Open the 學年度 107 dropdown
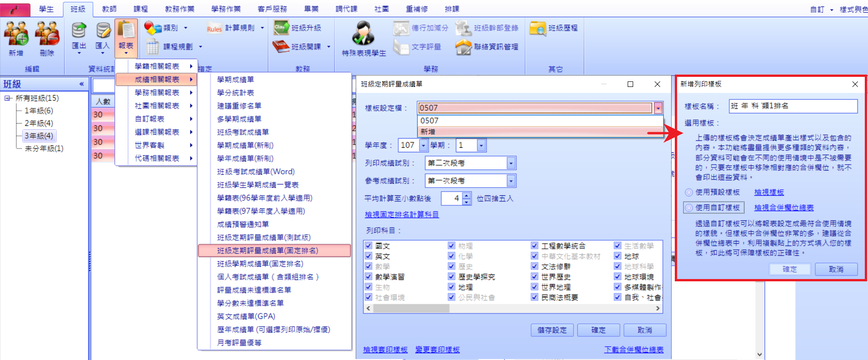Screen dimensions: 868x360 423,145
